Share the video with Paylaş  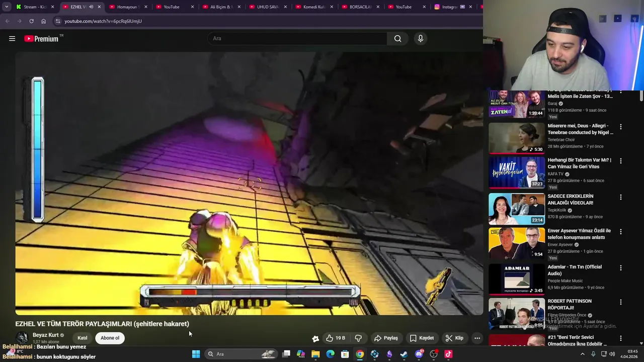coord(386,338)
